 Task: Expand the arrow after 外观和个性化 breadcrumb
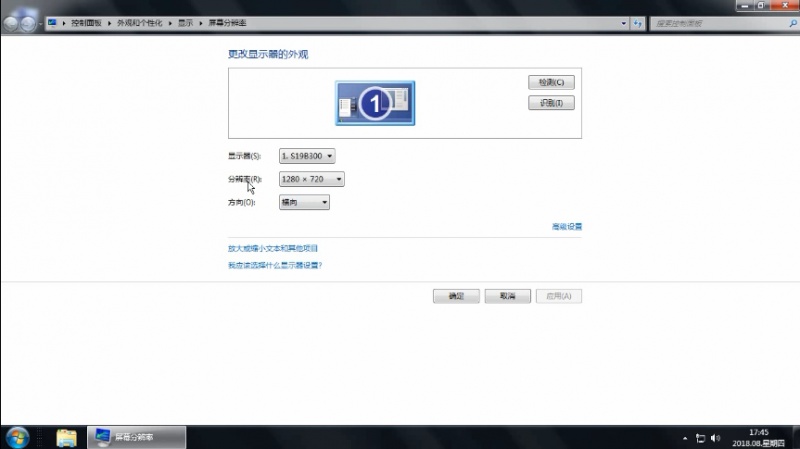coord(170,23)
